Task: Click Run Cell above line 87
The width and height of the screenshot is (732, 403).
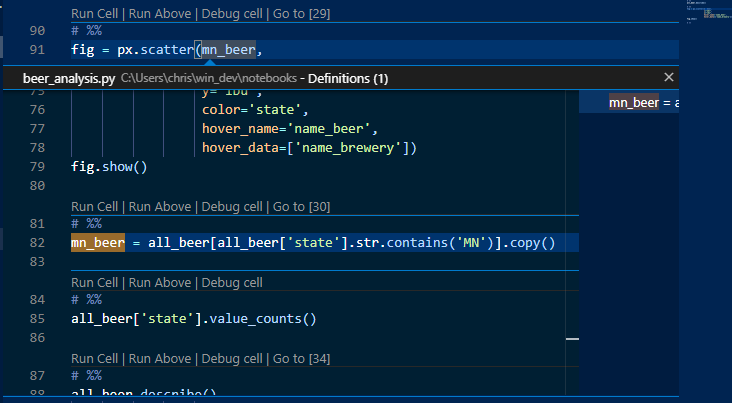Action: (95, 359)
